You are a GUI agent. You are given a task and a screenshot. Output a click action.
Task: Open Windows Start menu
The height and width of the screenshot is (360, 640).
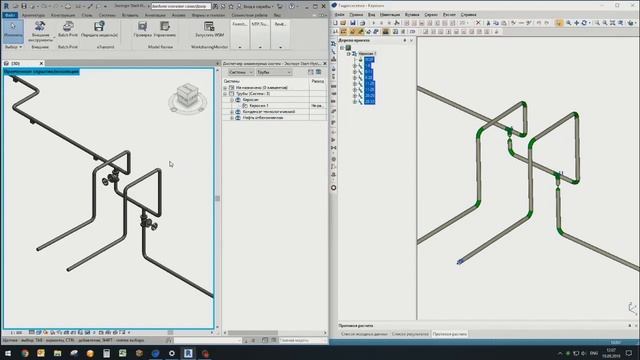(8, 353)
